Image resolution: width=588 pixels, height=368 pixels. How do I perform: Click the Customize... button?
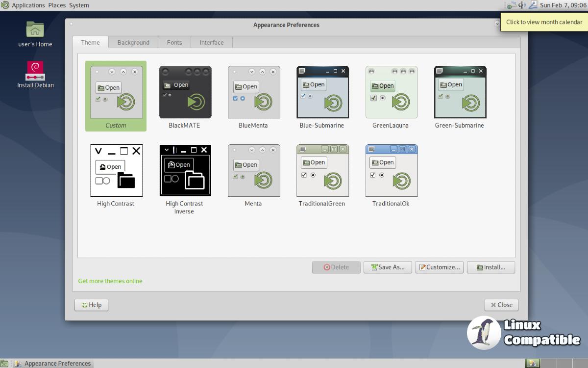pyautogui.click(x=440, y=267)
